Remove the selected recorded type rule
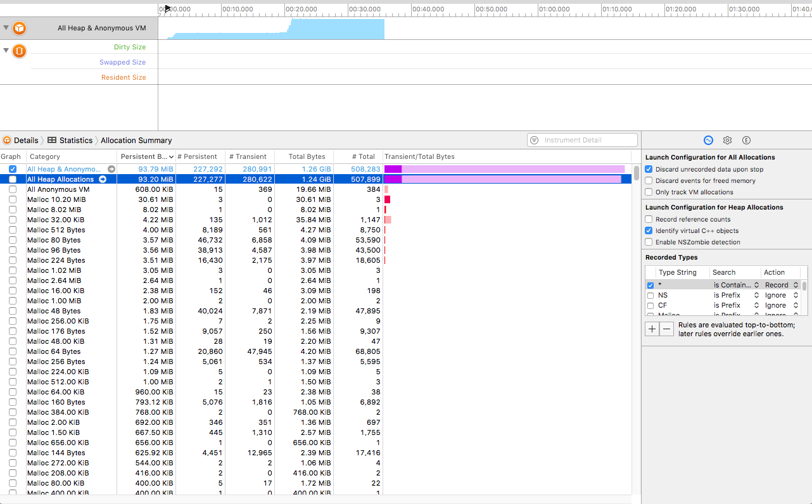Viewport: 812px width, 504px height. click(x=666, y=329)
